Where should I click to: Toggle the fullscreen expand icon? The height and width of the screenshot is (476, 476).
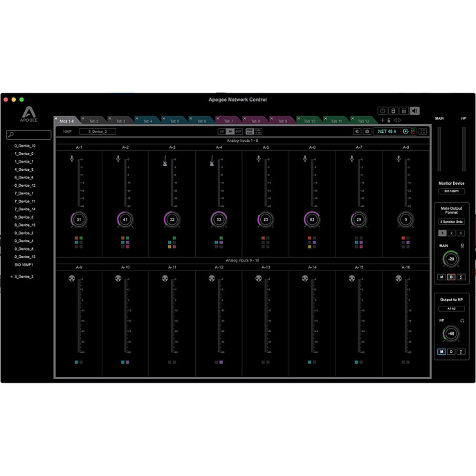tap(423, 131)
